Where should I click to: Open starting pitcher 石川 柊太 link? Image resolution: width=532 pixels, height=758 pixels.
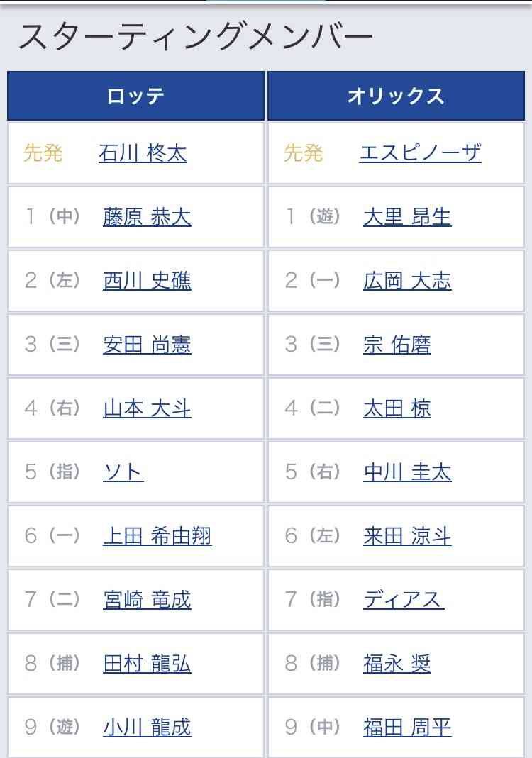(143, 153)
